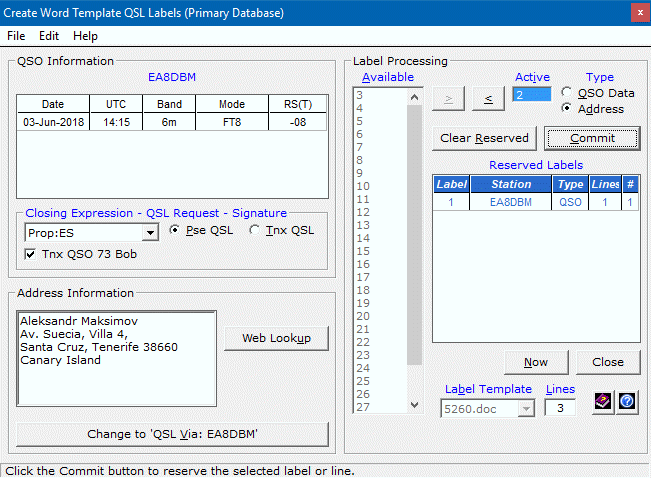This screenshot has width=651, height=478.
Task: Click the Now button
Action: tap(536, 362)
